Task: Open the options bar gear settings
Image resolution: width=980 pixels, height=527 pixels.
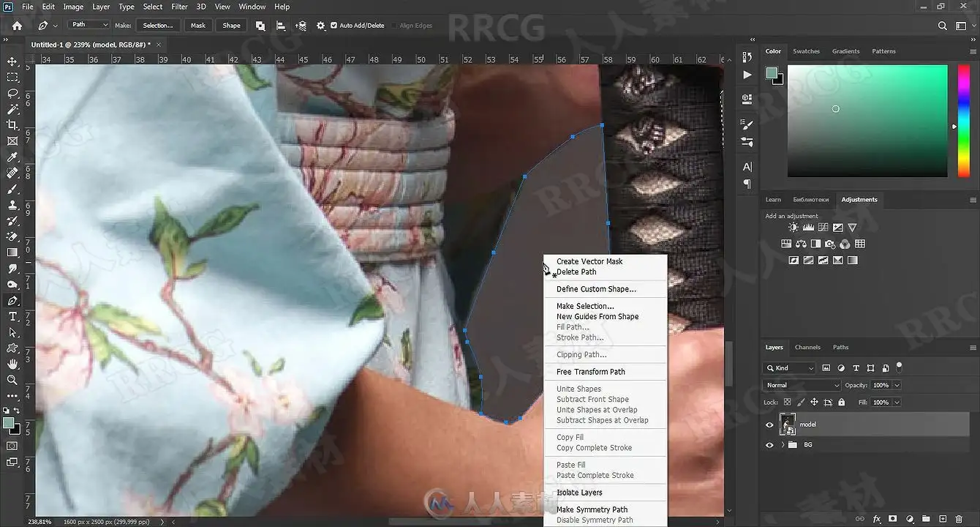Action: pos(320,26)
